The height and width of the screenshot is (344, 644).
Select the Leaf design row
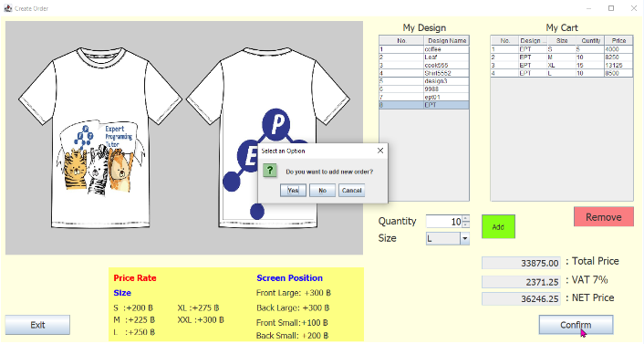point(424,57)
